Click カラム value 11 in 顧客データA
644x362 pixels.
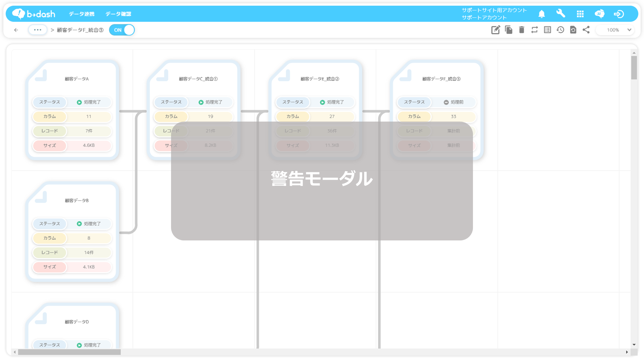(x=89, y=116)
